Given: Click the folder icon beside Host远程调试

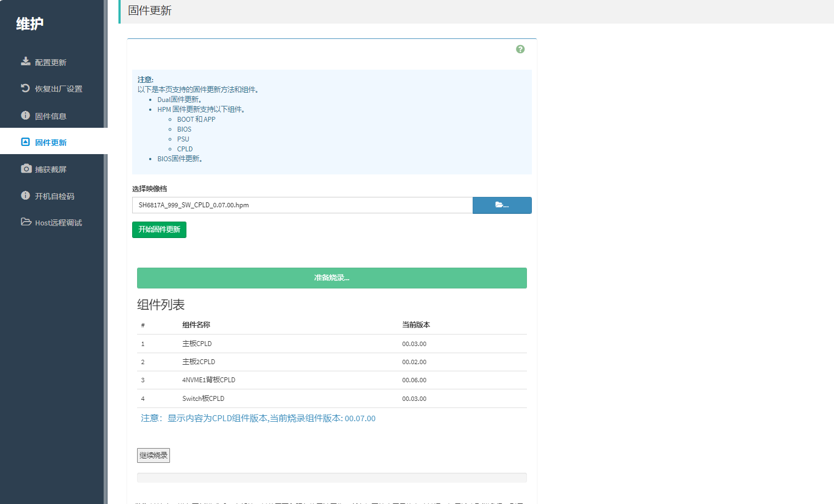Looking at the screenshot, I should [x=26, y=222].
